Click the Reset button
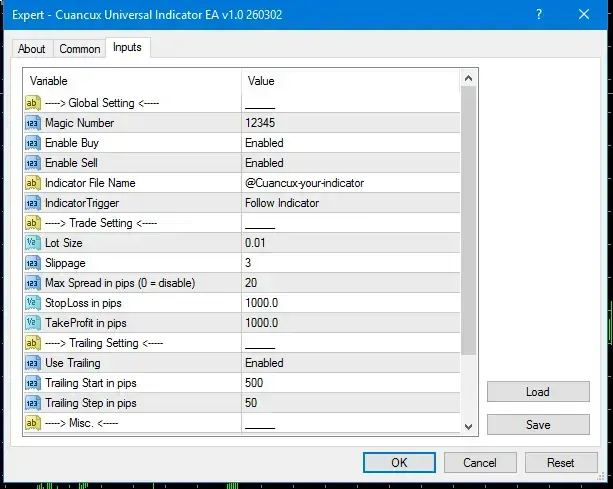Viewport: 613px width, 489px height. pyautogui.click(x=561, y=463)
